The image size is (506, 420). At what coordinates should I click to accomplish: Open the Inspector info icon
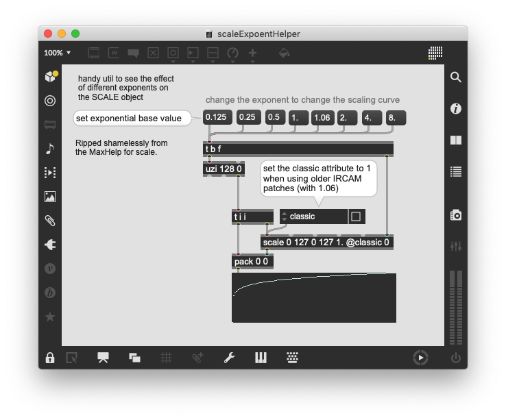(456, 109)
